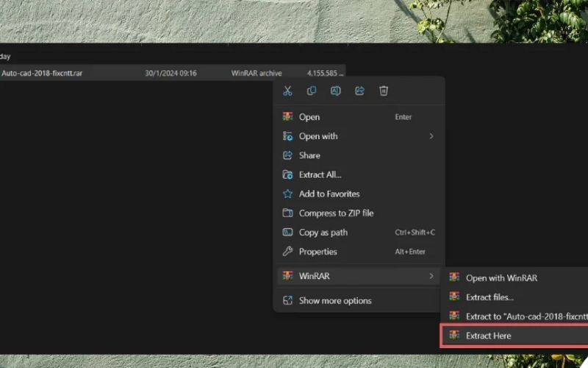Click the Rename icon in context menu
Screen dimensions: 588x368
click(x=336, y=91)
